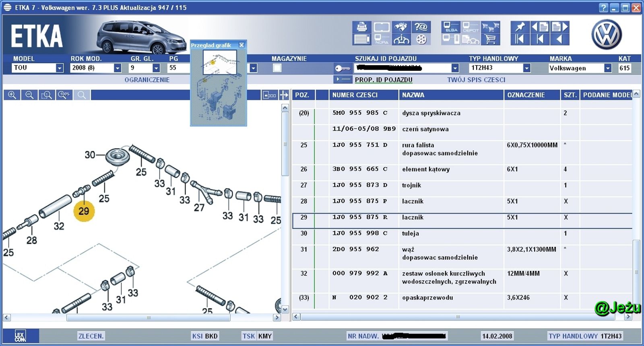
Task: Click the question mark email help icon
Action: 421,27
